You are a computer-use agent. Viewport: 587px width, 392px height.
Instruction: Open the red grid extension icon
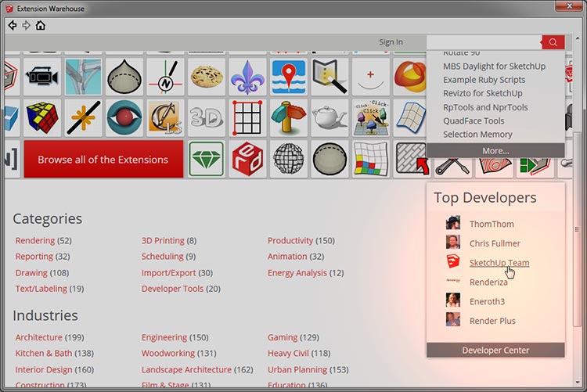click(247, 118)
